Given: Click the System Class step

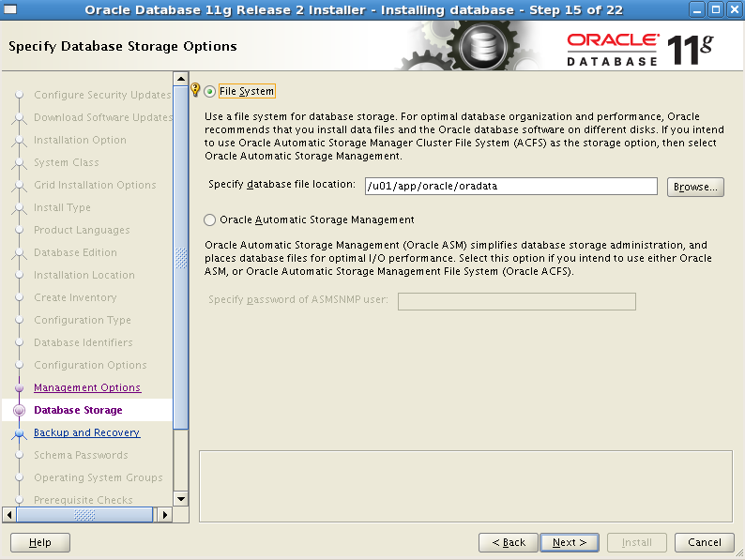Looking at the screenshot, I should coord(67,162).
